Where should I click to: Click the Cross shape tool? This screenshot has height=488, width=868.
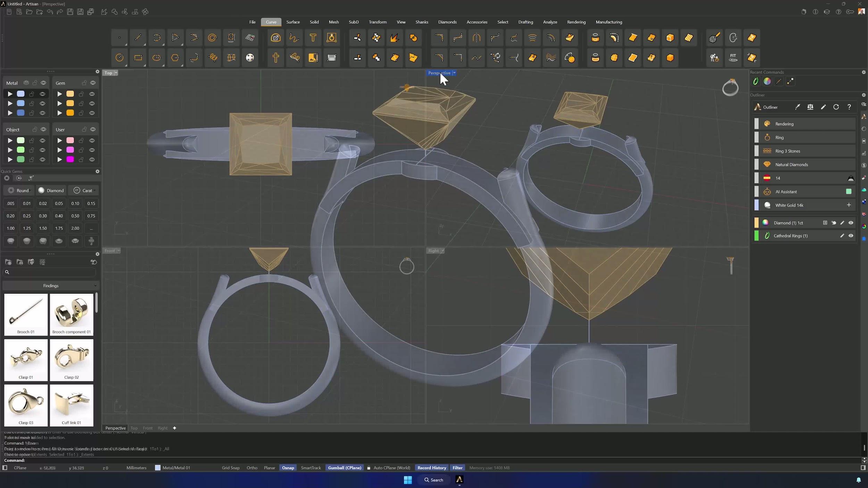click(x=276, y=58)
